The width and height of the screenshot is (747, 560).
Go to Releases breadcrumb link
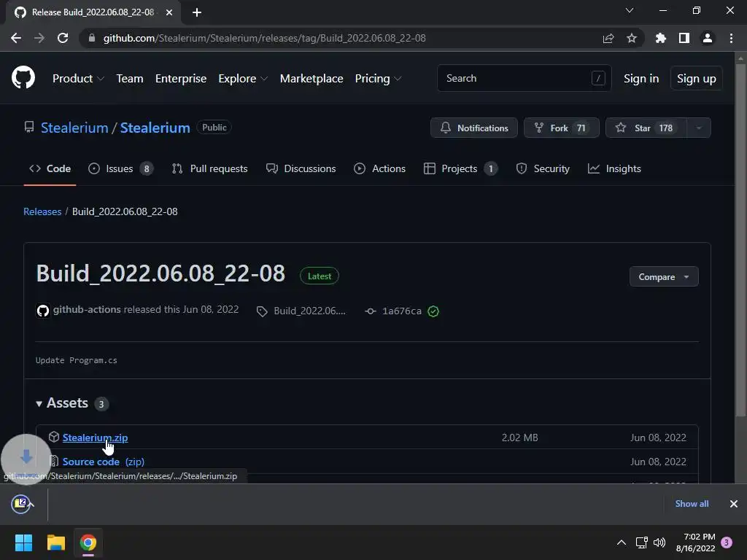(x=42, y=211)
